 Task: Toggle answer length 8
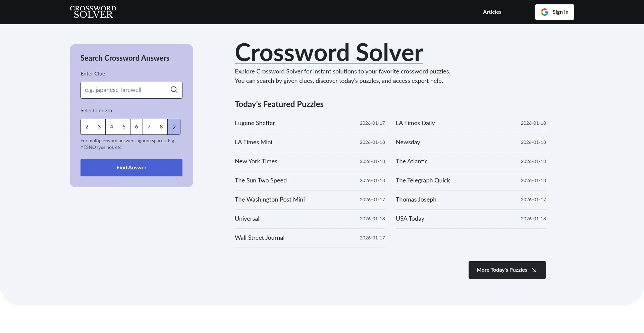click(x=161, y=127)
